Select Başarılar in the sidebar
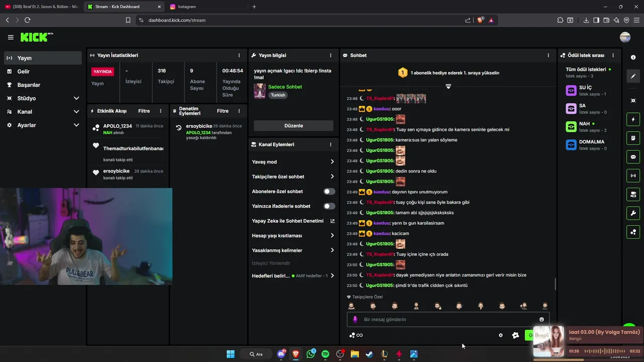 coord(43,85)
